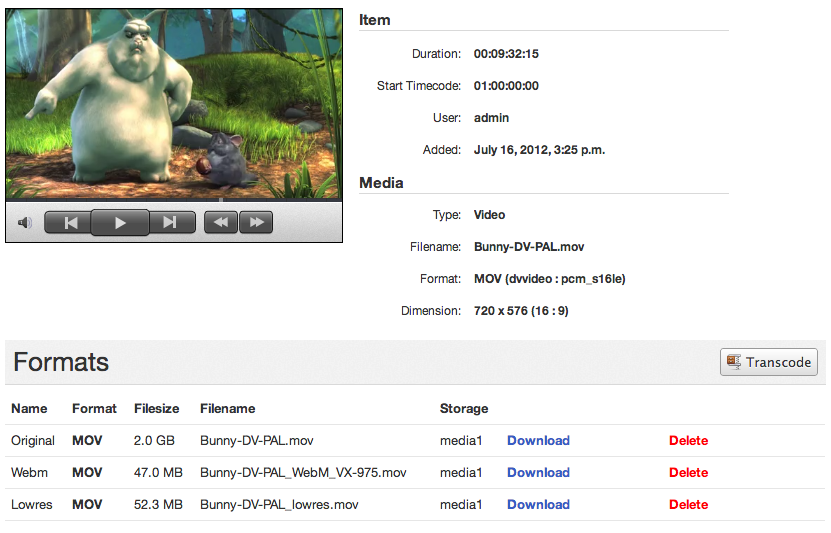Download the Webm format file
The image size is (831, 533).
[x=538, y=473]
